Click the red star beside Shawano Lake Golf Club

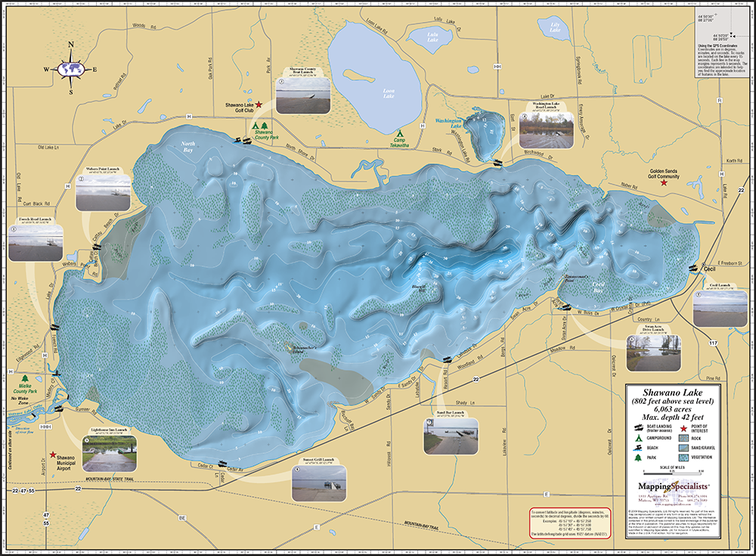tap(259, 104)
